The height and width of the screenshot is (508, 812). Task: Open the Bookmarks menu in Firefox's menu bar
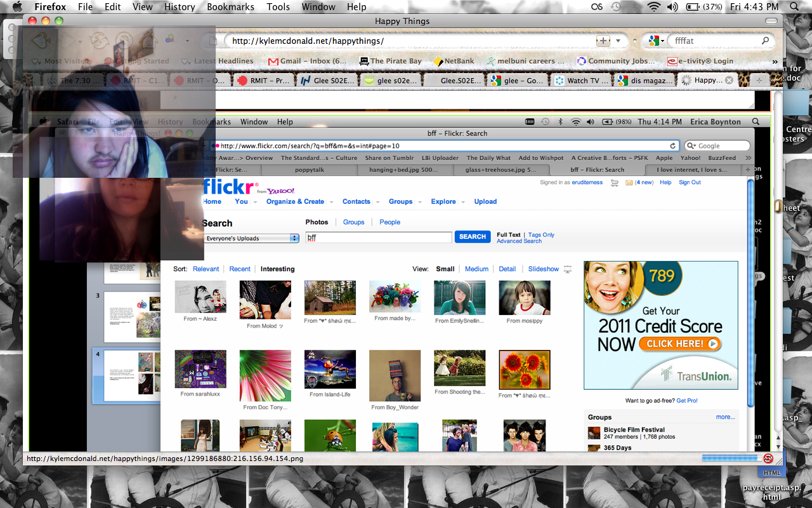(x=230, y=7)
